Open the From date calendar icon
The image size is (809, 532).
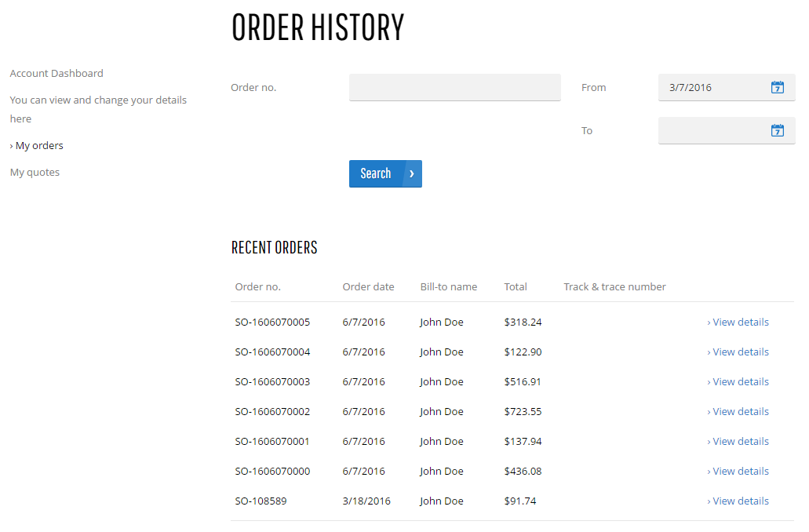pyautogui.click(x=777, y=87)
